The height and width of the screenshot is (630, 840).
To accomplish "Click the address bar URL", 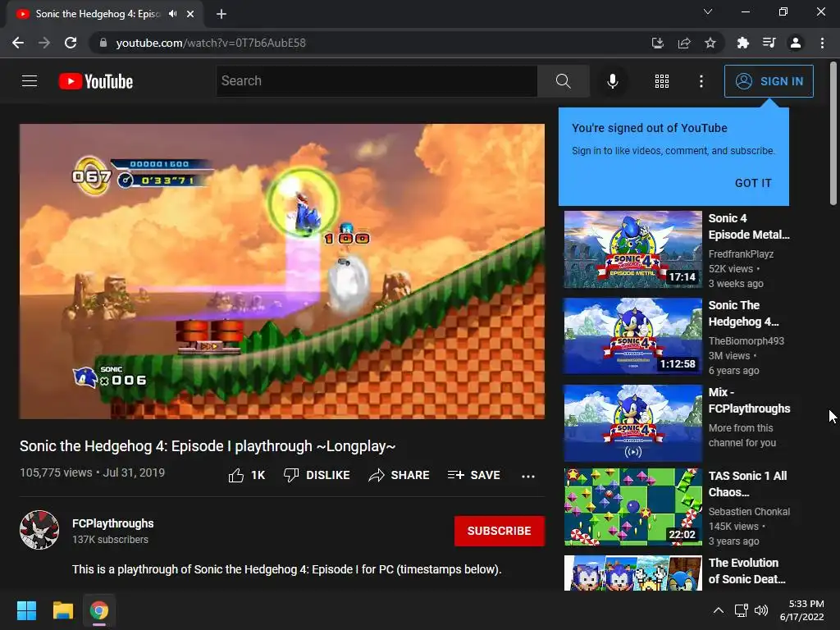I will pos(211,43).
